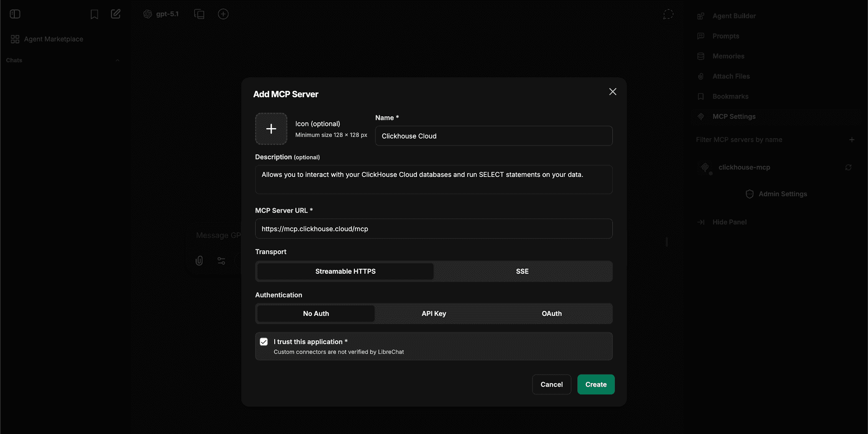Image resolution: width=868 pixels, height=434 pixels.
Task: Click paperclip attach icon below message box
Action: point(199,261)
